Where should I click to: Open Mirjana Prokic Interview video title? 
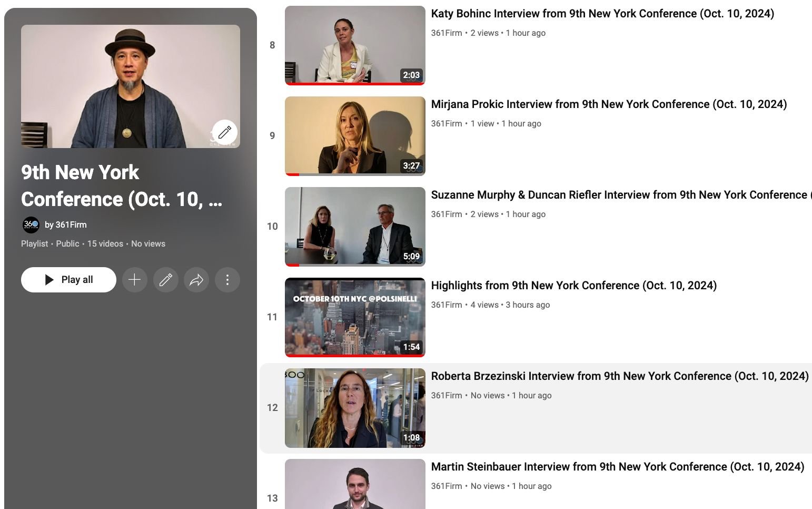[x=609, y=104]
